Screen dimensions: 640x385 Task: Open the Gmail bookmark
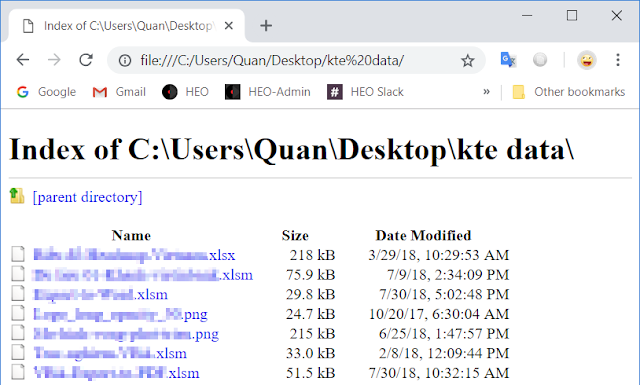tap(119, 92)
